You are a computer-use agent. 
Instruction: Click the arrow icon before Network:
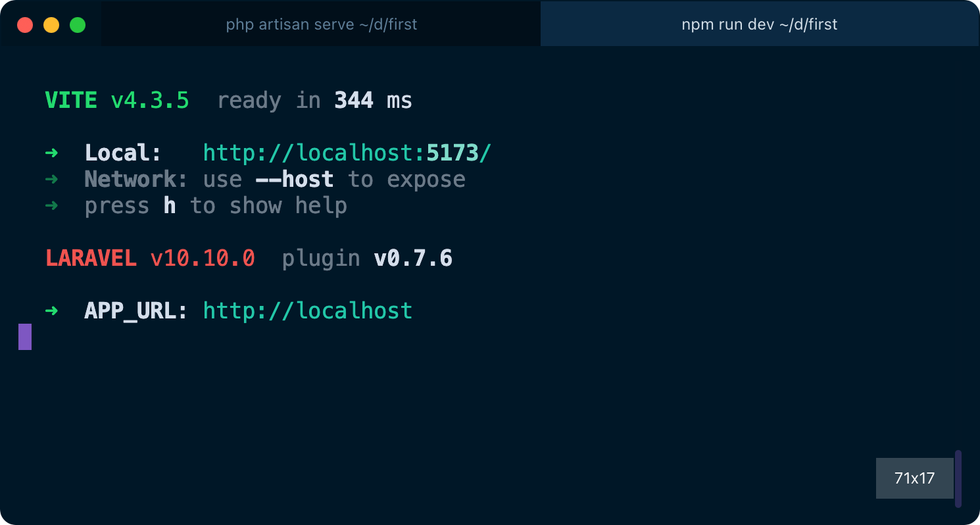point(51,180)
